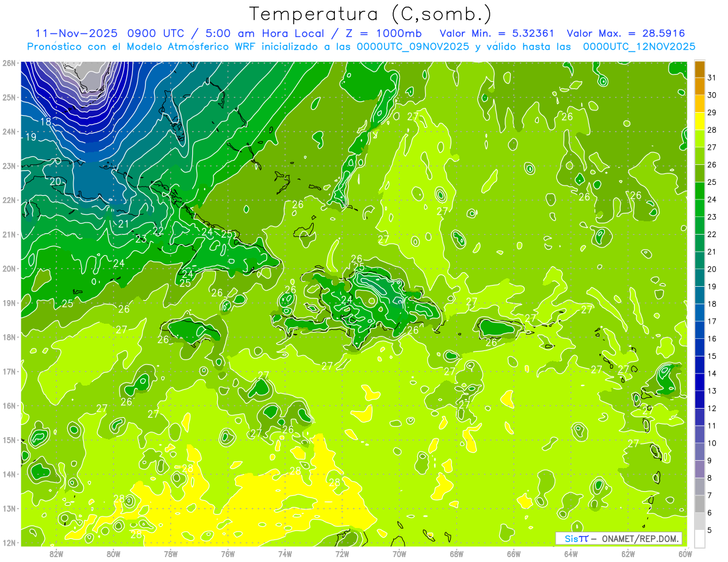This screenshot has height=562, width=728.
Task: Click the 16N latitude axis label
Action: [x=8, y=406]
